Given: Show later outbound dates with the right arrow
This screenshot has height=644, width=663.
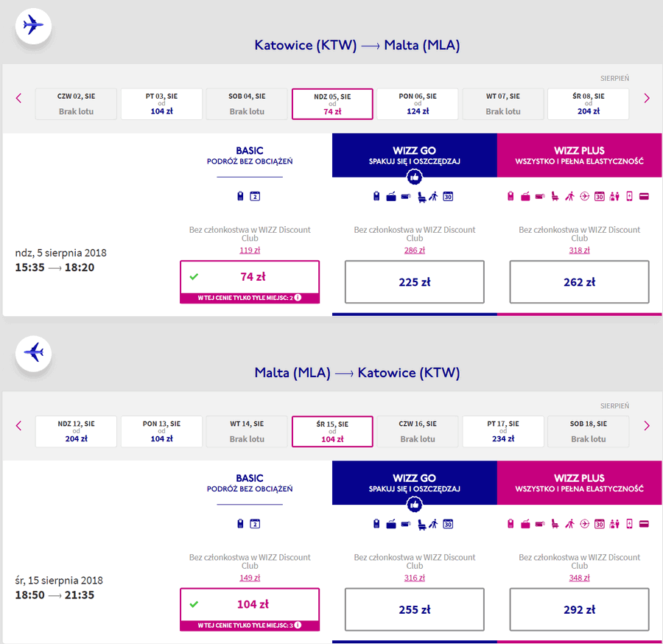Looking at the screenshot, I should click(647, 99).
